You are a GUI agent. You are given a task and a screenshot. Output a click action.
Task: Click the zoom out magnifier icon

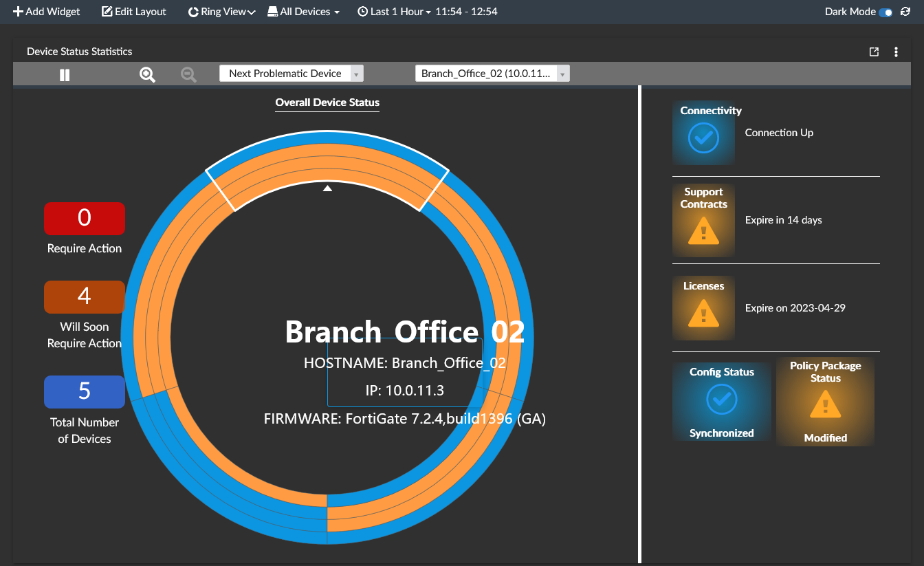(188, 74)
